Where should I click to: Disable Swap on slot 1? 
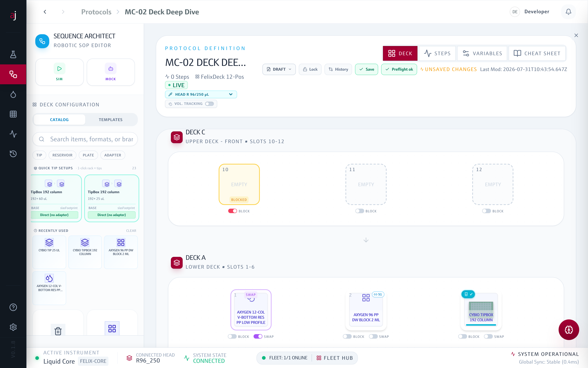point(258,336)
